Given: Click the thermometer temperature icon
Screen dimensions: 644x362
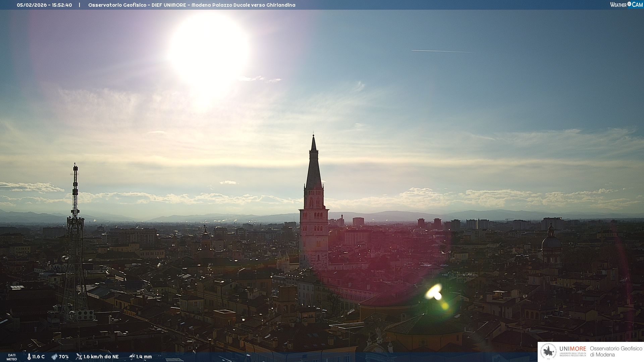Looking at the screenshot, I should point(29,357).
